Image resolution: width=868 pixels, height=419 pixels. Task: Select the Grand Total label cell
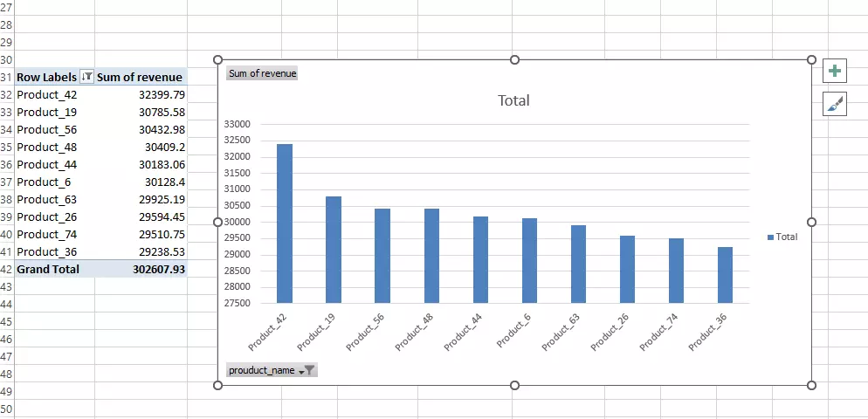tap(55, 269)
